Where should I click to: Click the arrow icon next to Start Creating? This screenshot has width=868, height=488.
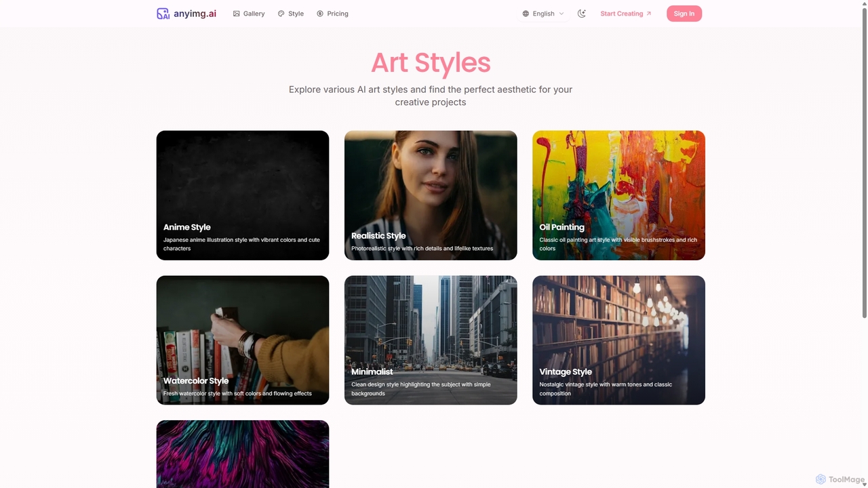pos(649,14)
